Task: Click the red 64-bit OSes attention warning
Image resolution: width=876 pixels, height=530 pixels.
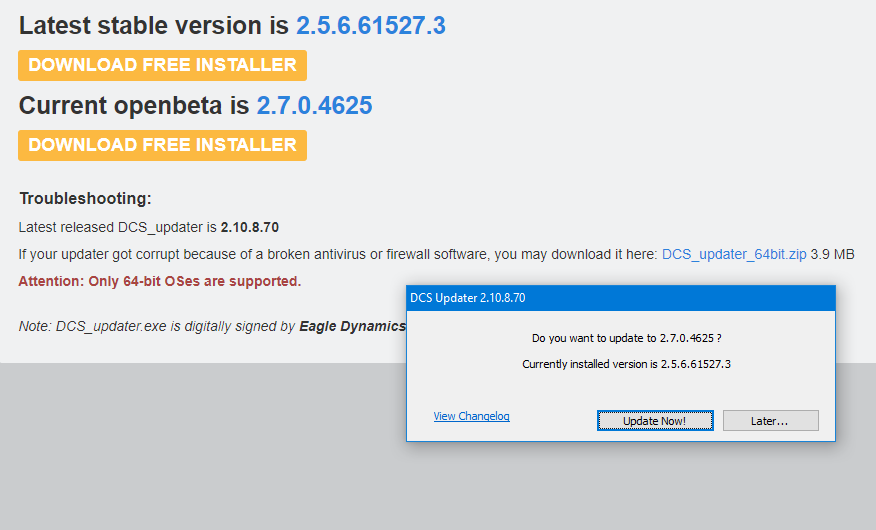Action: (160, 281)
